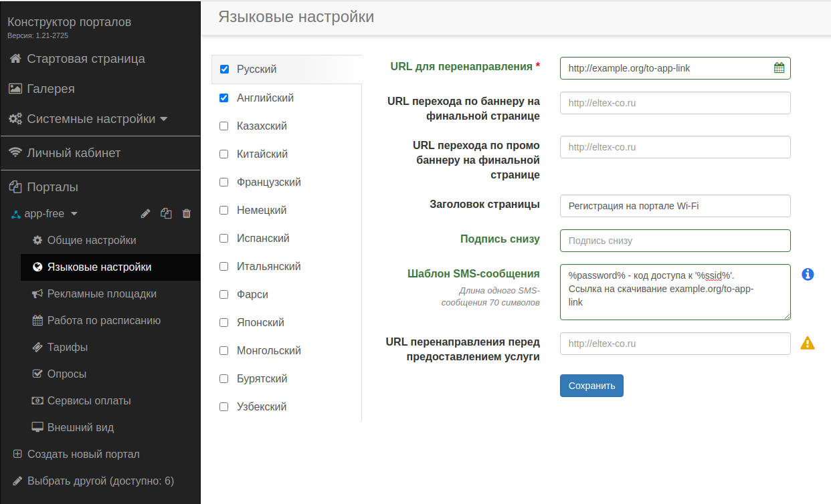This screenshot has width=831, height=504.
Task: Click the picture icon beside Галерея
Action: pyautogui.click(x=15, y=89)
